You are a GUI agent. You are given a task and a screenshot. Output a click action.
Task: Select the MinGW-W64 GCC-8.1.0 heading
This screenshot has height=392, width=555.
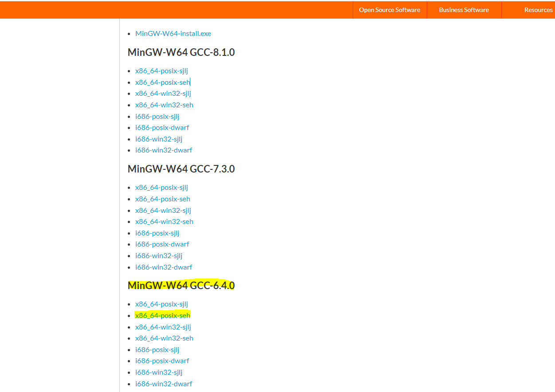tap(181, 52)
